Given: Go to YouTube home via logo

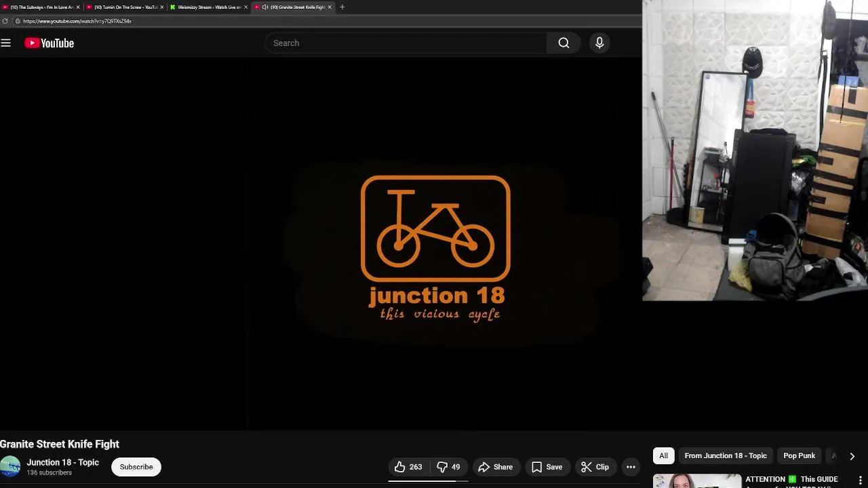Looking at the screenshot, I should pyautogui.click(x=49, y=43).
